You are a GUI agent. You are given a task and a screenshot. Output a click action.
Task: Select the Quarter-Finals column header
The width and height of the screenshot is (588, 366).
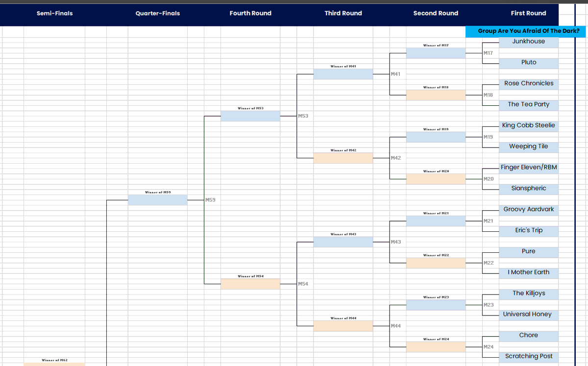pos(158,13)
